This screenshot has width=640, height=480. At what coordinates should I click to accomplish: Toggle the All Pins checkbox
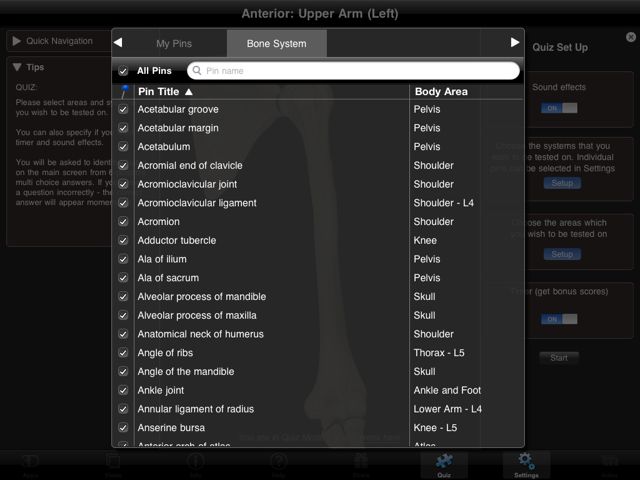click(x=123, y=71)
